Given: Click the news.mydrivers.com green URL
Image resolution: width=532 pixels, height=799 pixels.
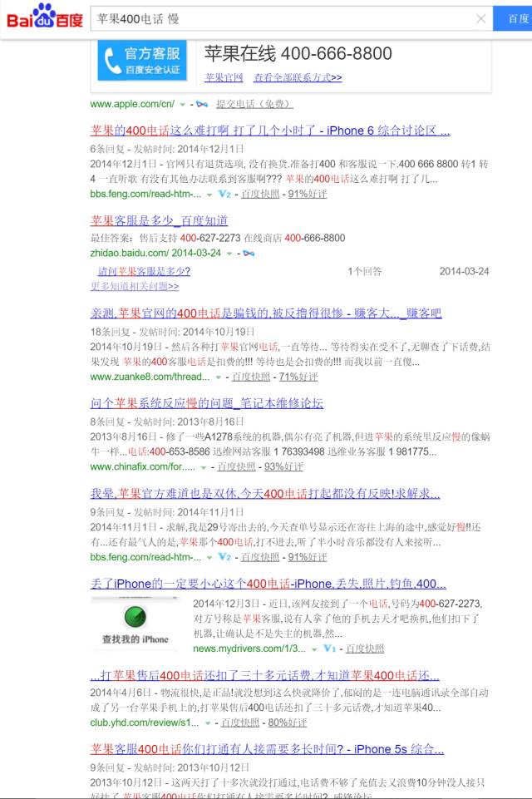Looking at the screenshot, I should point(249,649).
